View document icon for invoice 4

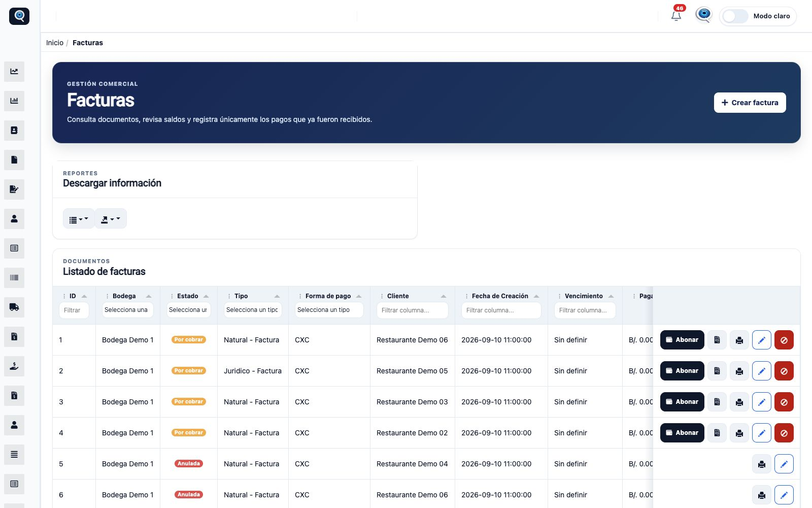(717, 433)
